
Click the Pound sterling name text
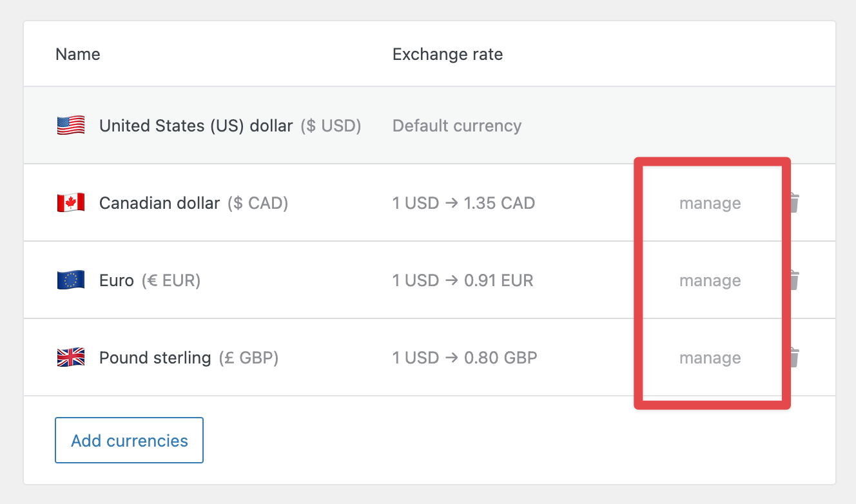point(155,358)
